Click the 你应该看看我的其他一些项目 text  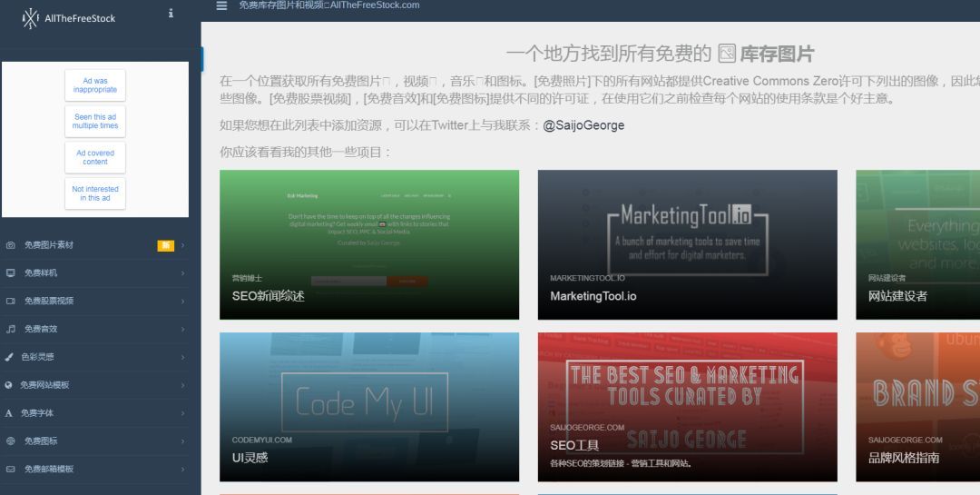pyautogui.click(x=306, y=152)
